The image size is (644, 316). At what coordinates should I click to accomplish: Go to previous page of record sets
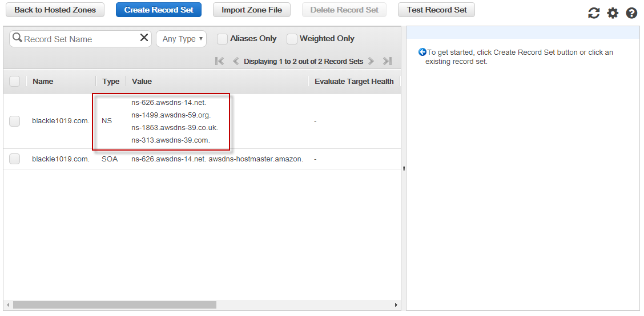(236, 61)
